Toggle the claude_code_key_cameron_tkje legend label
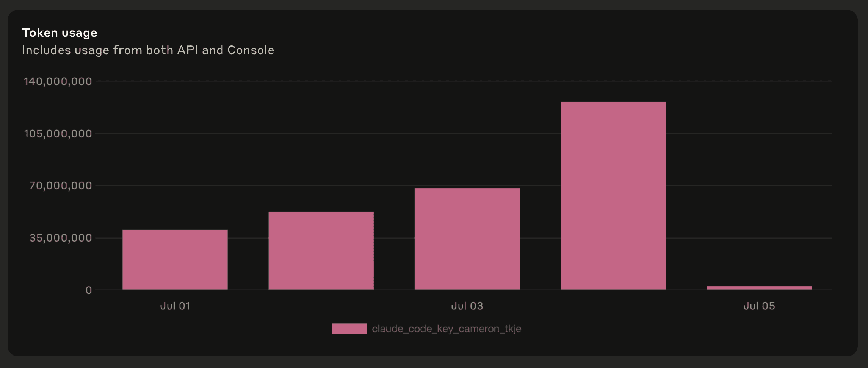The width and height of the screenshot is (868, 368). click(x=447, y=329)
